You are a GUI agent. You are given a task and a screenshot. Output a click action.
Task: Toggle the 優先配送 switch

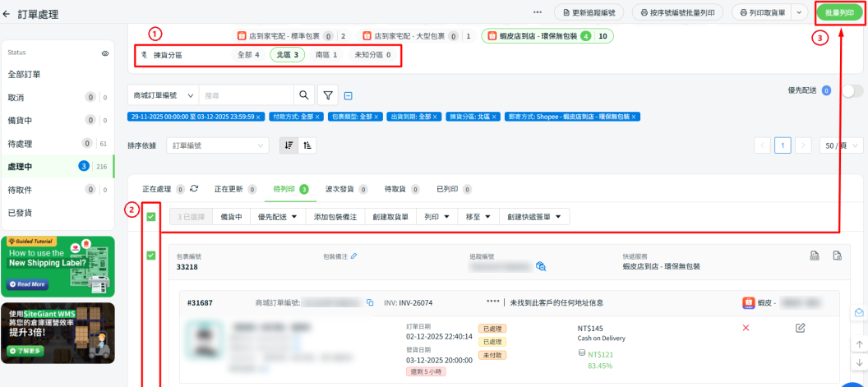pyautogui.click(x=852, y=90)
